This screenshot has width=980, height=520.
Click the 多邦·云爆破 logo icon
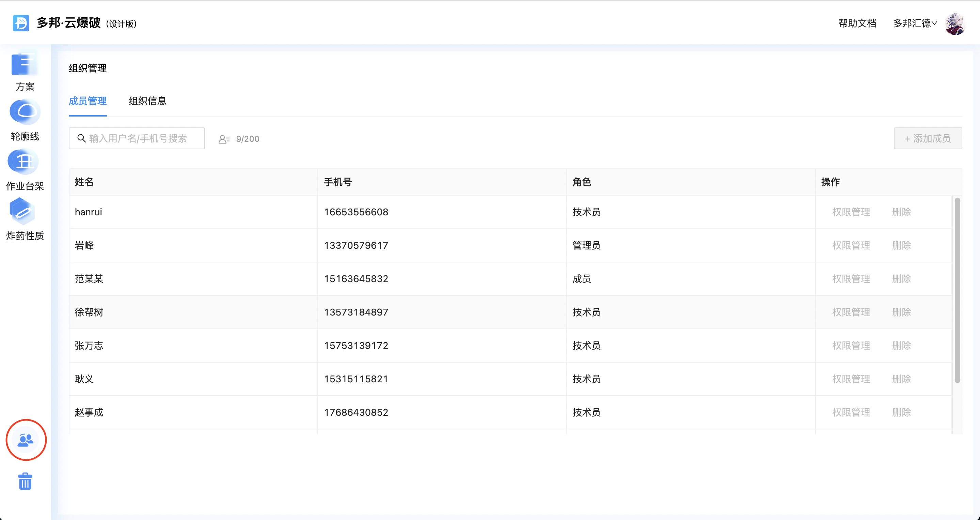21,23
